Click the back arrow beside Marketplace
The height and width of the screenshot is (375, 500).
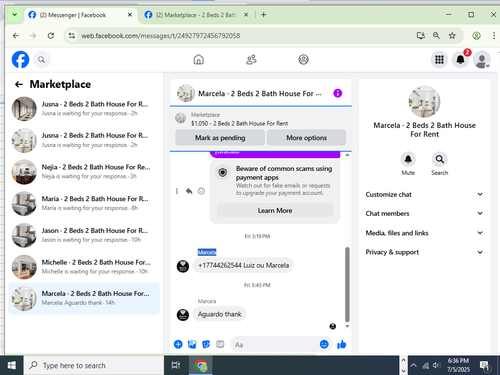(19, 84)
